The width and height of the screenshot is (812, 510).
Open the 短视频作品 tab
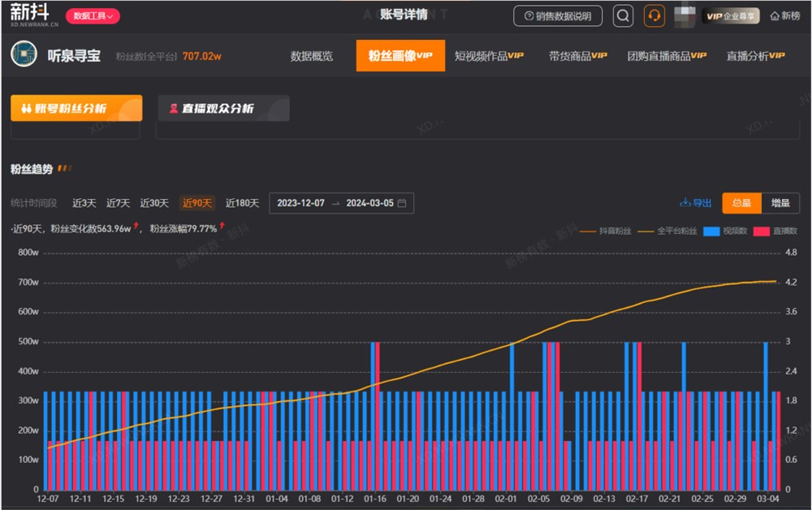(x=489, y=56)
